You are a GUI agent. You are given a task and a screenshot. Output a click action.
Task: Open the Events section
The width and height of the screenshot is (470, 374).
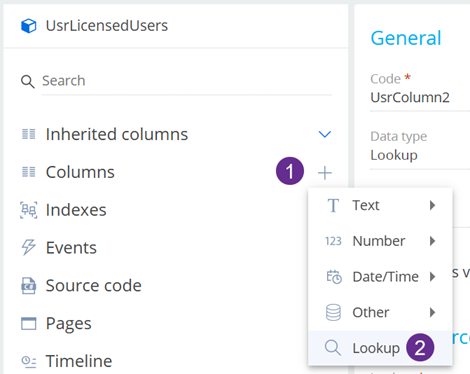point(71,248)
